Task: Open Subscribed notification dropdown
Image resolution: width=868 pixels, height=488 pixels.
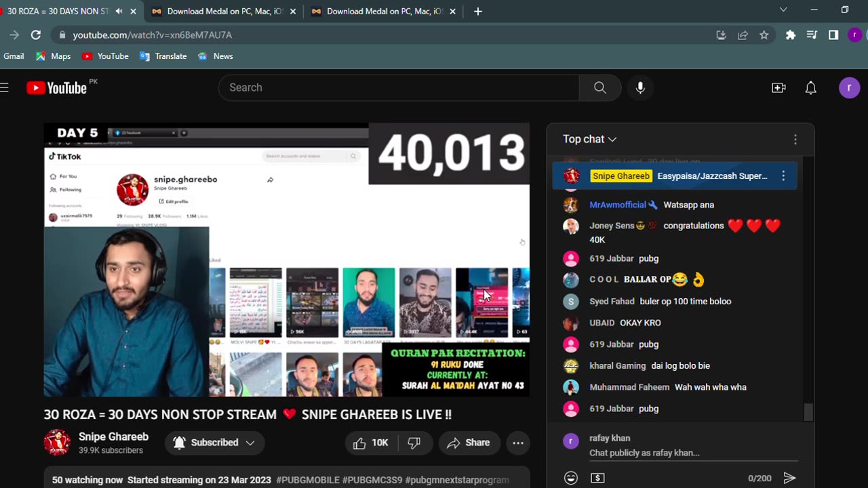Action: (214, 443)
